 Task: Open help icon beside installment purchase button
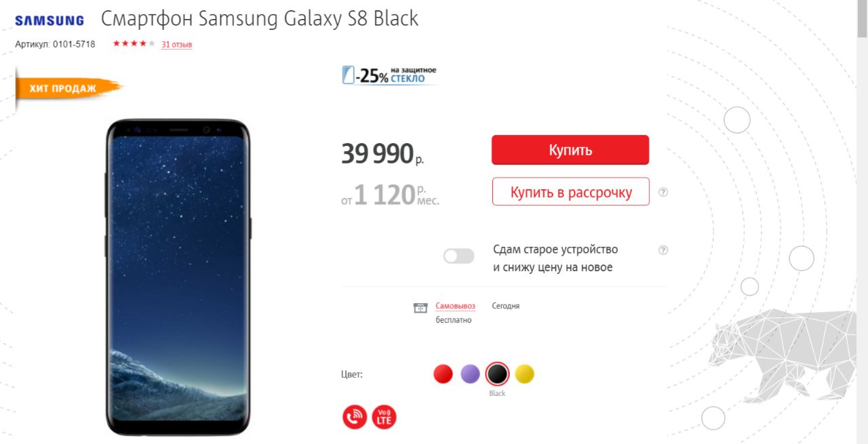663,192
